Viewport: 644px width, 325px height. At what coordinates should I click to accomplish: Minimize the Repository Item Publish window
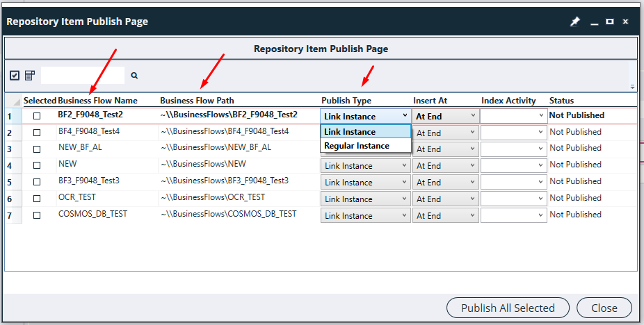(595, 22)
